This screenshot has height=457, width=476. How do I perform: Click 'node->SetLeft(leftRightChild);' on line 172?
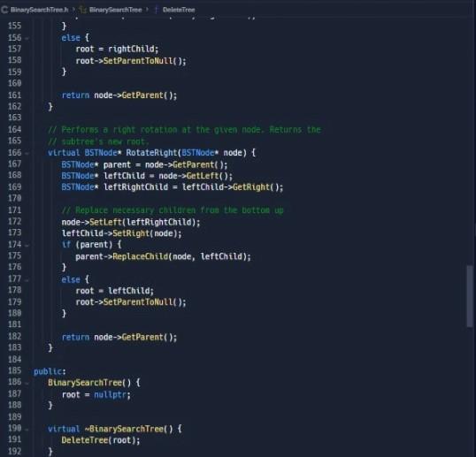(131, 222)
